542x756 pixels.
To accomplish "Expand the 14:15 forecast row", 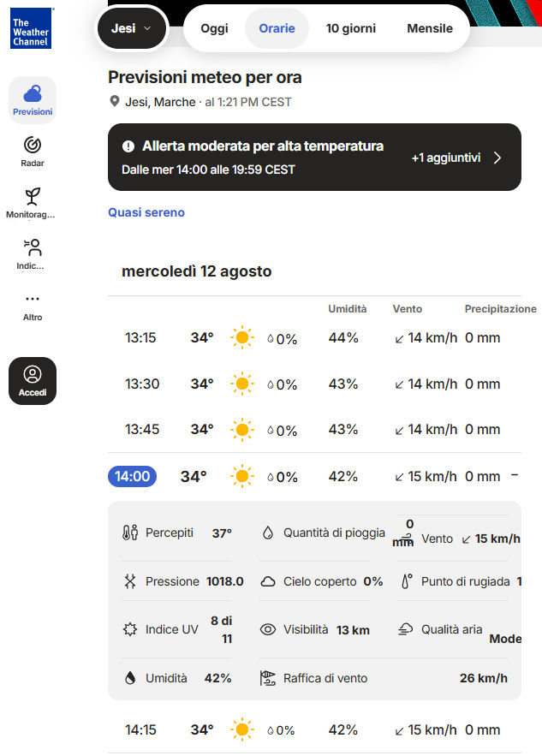I will pyautogui.click(x=314, y=729).
